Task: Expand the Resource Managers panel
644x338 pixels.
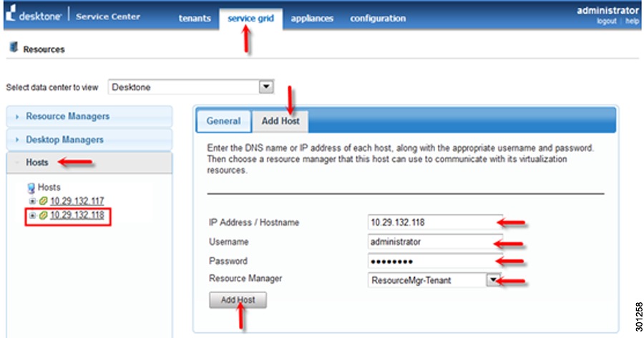Action: (89, 117)
